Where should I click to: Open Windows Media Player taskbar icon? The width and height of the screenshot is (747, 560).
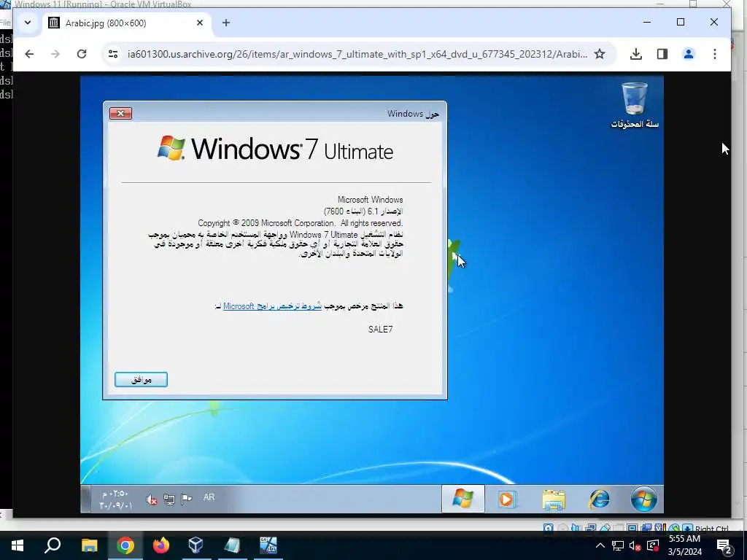pyautogui.click(x=507, y=499)
